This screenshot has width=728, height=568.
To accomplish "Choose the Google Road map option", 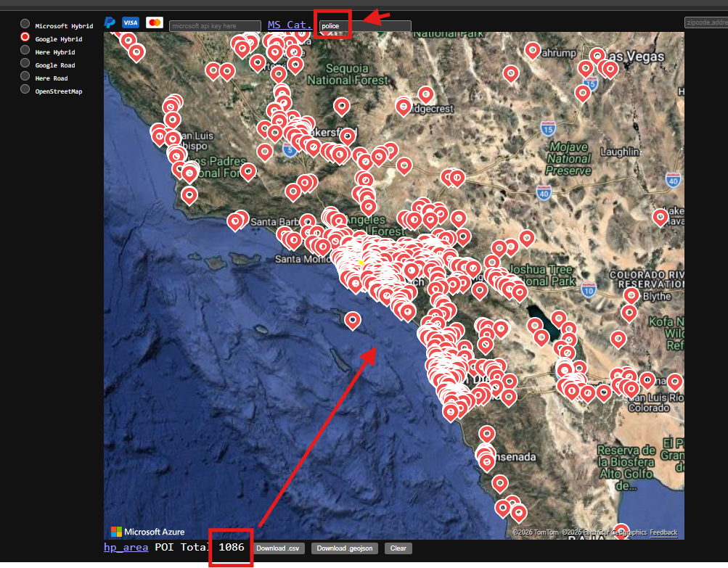I will coord(25,63).
